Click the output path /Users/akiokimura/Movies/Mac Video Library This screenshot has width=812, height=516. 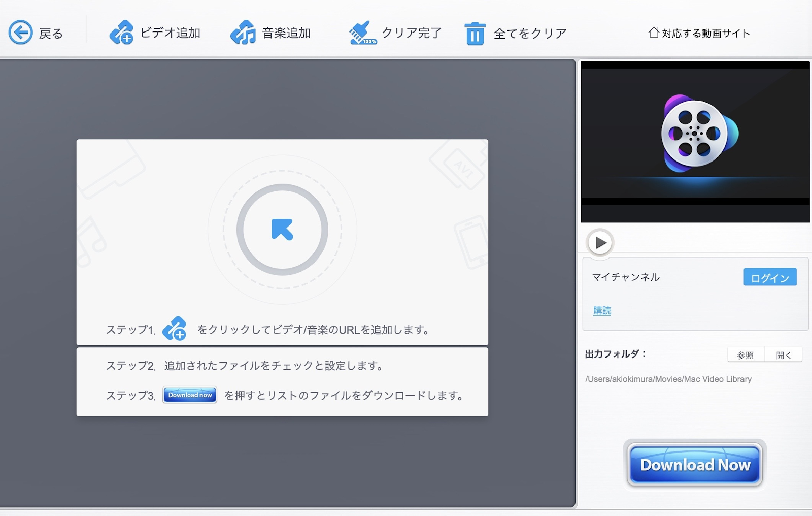(x=668, y=379)
